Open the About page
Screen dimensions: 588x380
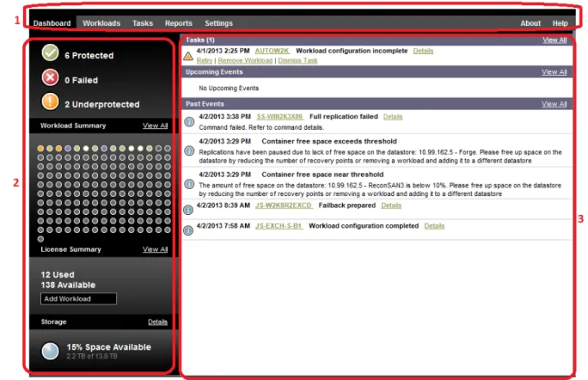coord(530,23)
